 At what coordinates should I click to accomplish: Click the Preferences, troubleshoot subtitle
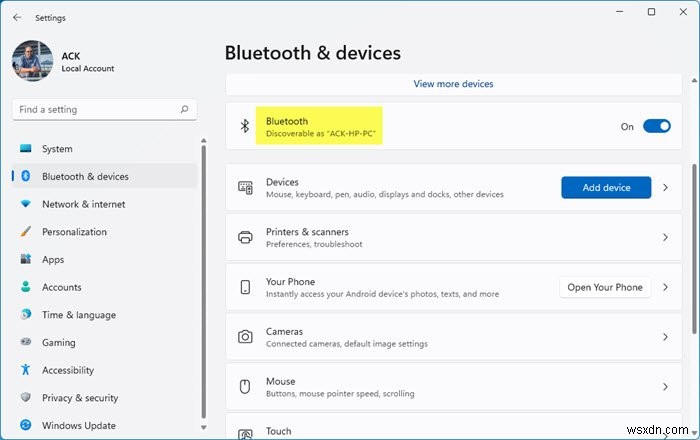(x=314, y=244)
